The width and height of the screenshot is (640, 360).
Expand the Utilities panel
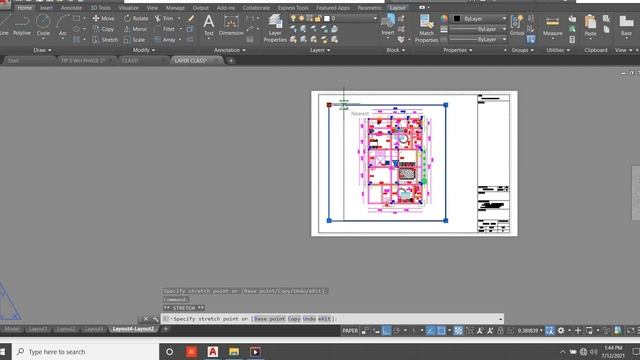click(x=558, y=50)
